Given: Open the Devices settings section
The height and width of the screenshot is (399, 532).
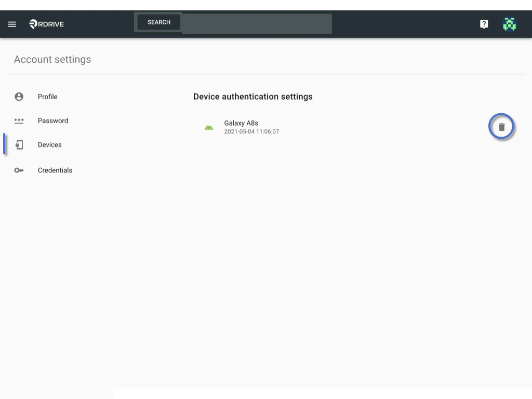Looking at the screenshot, I should 49,145.
